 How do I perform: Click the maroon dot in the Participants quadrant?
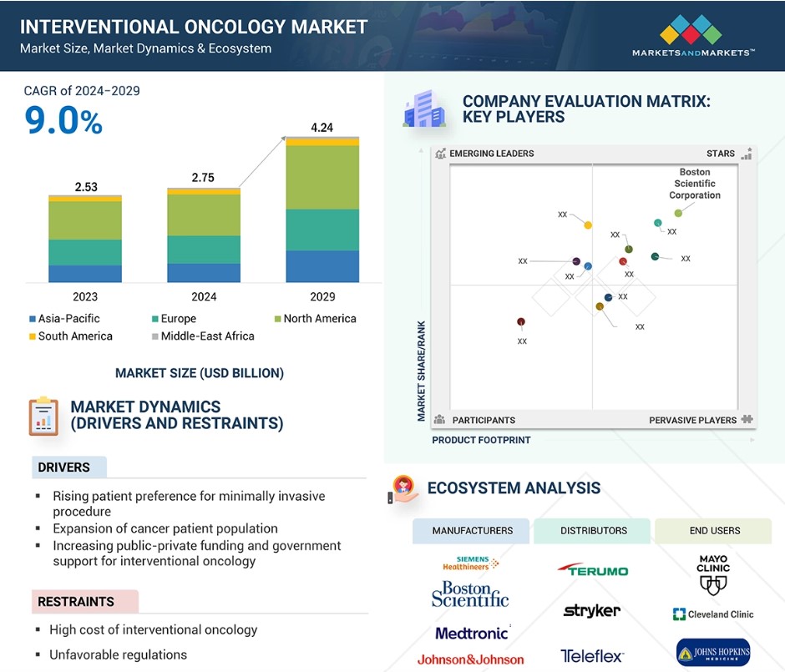pyautogui.click(x=521, y=321)
